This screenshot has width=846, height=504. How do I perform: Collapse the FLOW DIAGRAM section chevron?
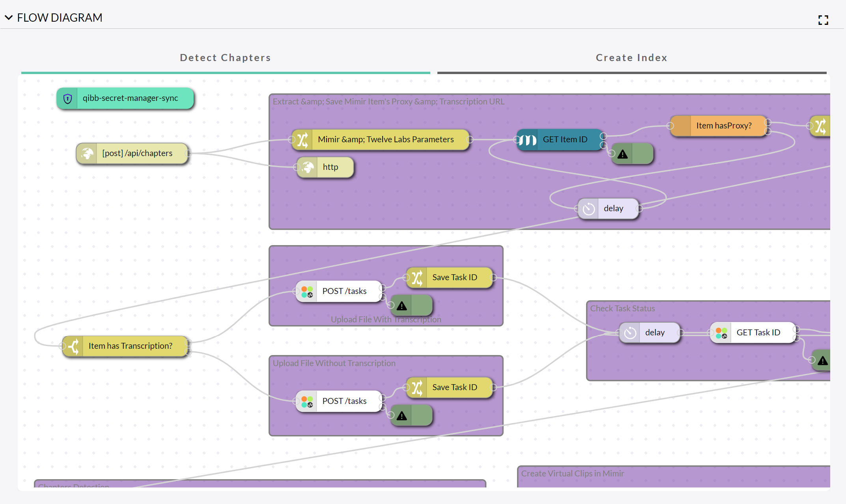point(9,18)
